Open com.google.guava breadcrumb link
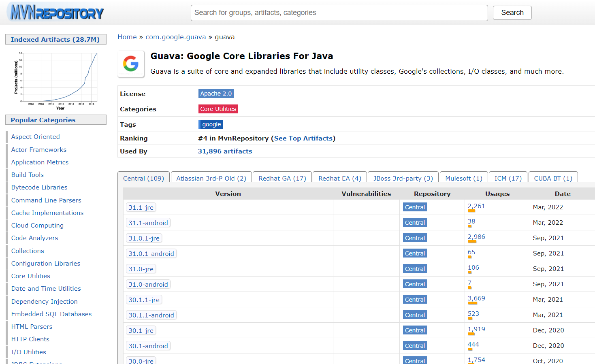Screen dimensions: 595x364 coord(176,37)
